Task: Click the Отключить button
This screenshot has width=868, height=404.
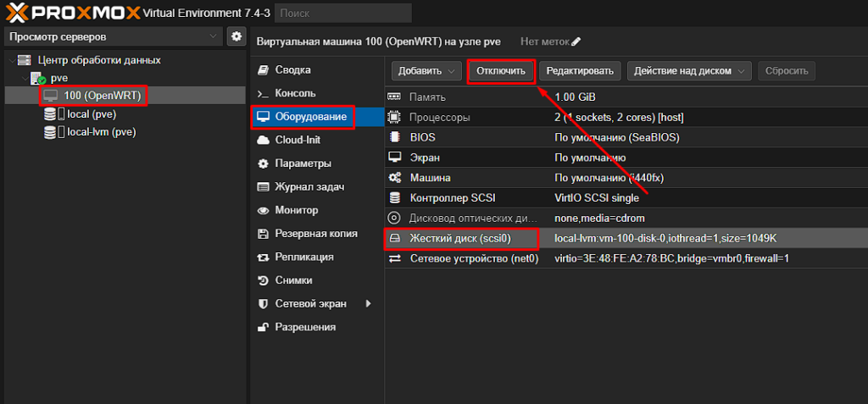Action: pyautogui.click(x=501, y=71)
